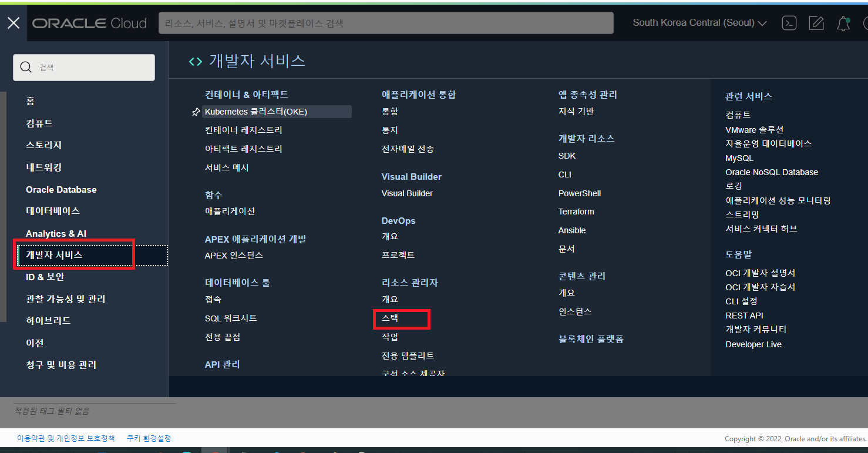Open 쿠키 환경설정 footer link
The height and width of the screenshot is (453, 868).
[149, 438]
